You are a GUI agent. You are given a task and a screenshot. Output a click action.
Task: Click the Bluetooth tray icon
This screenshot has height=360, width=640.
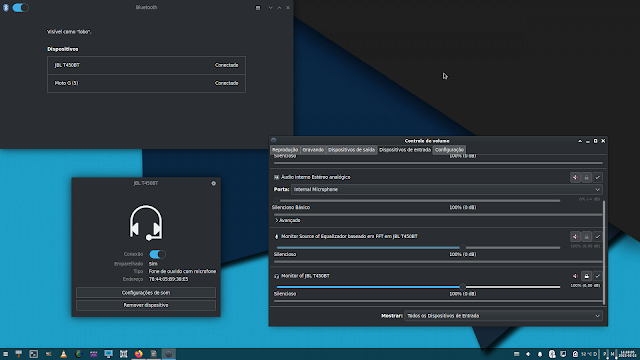pos(552,354)
